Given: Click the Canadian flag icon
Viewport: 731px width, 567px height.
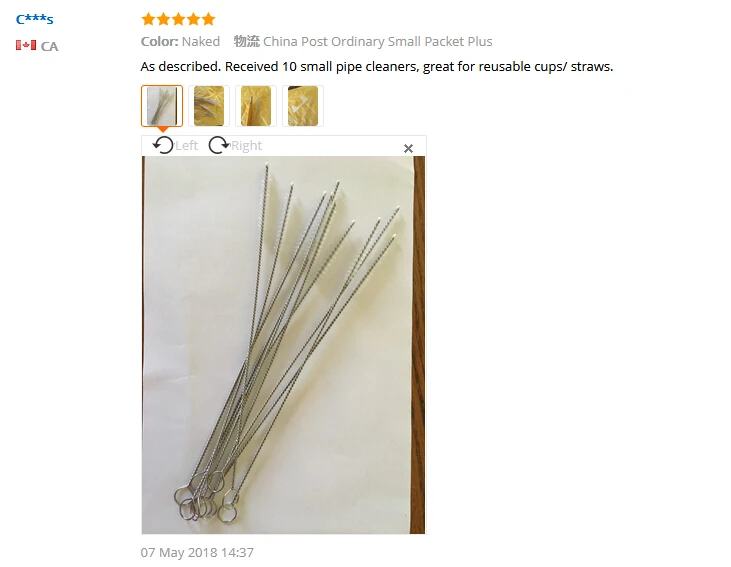Looking at the screenshot, I should [x=26, y=45].
